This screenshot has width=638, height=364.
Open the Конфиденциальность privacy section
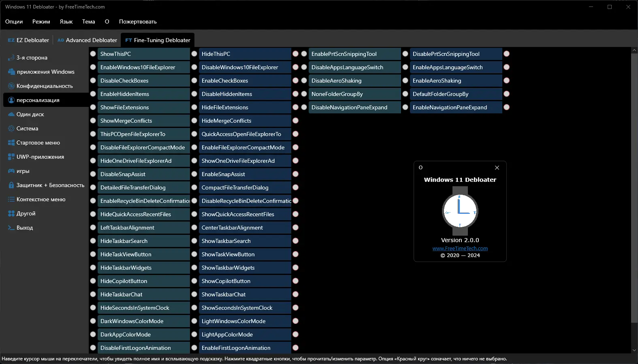tap(45, 86)
